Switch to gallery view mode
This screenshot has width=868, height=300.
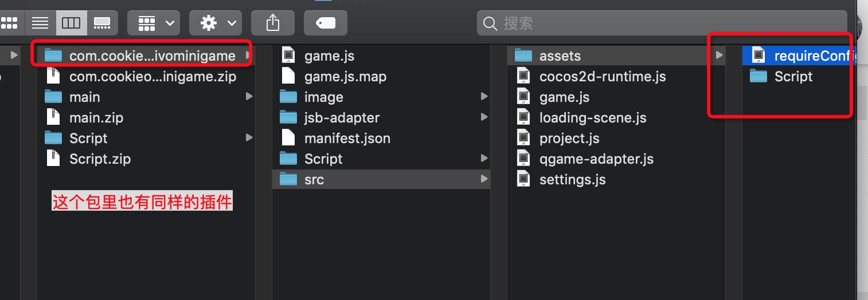click(102, 23)
